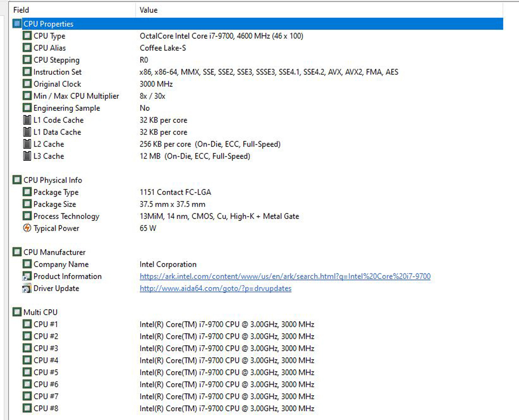519x420 pixels.
Task: Select the CPU #6 field label
Action: pos(46,384)
